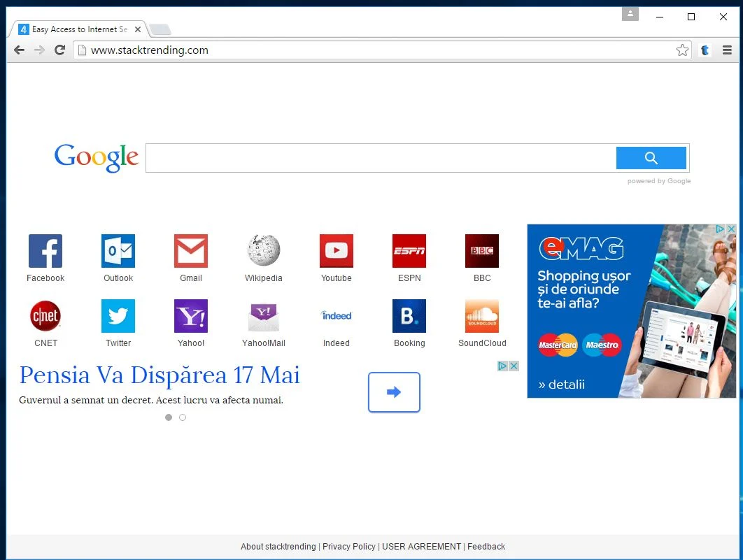The height and width of the screenshot is (560, 743).
Task: Open the ESPN shortcut icon
Action: click(409, 251)
